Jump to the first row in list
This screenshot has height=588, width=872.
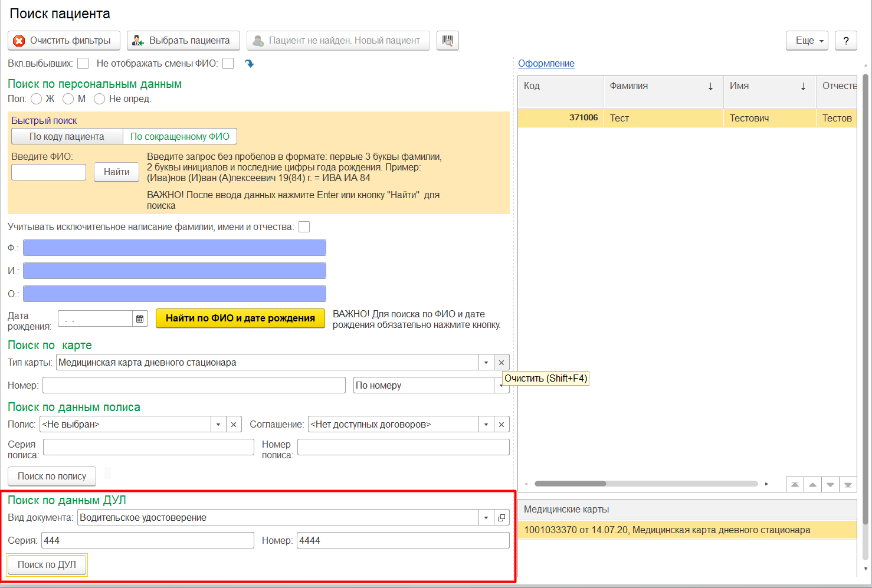tap(795, 485)
